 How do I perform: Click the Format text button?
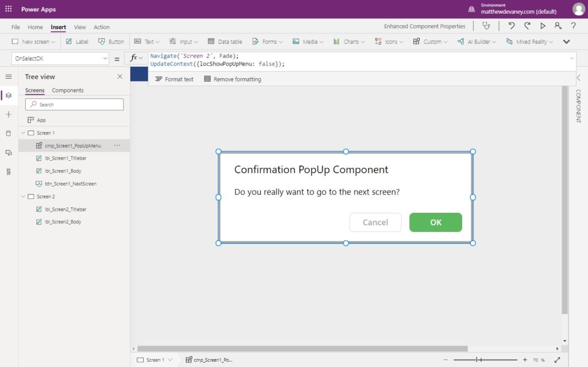tap(175, 79)
